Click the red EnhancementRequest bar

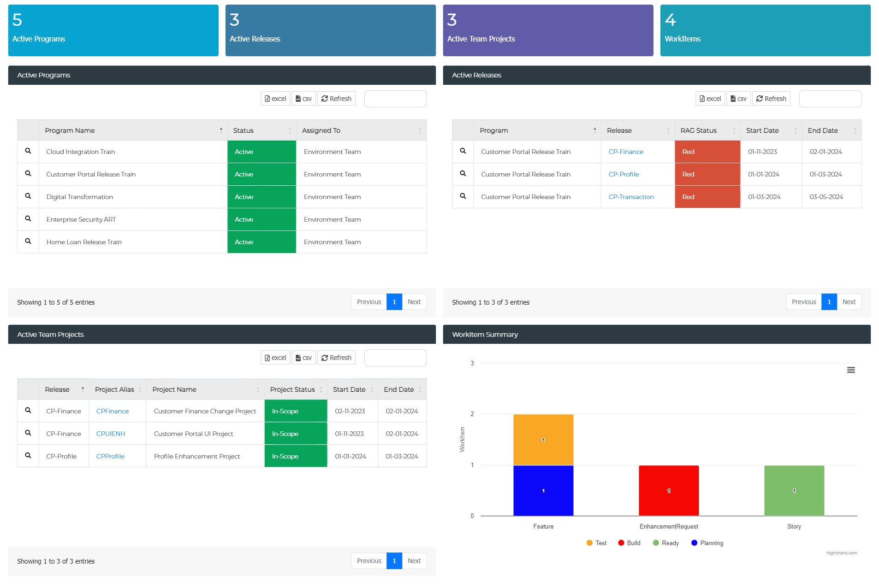669,490
